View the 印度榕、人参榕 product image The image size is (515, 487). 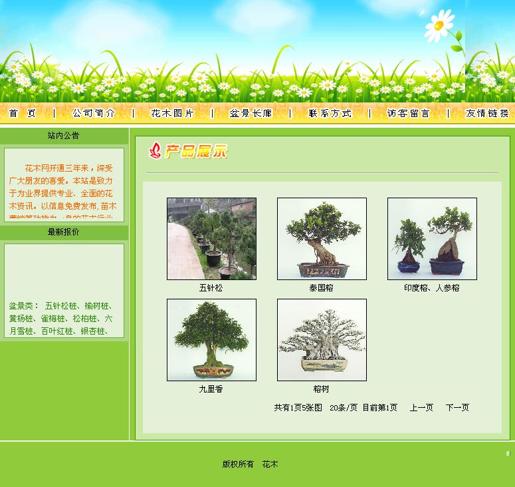(x=432, y=238)
